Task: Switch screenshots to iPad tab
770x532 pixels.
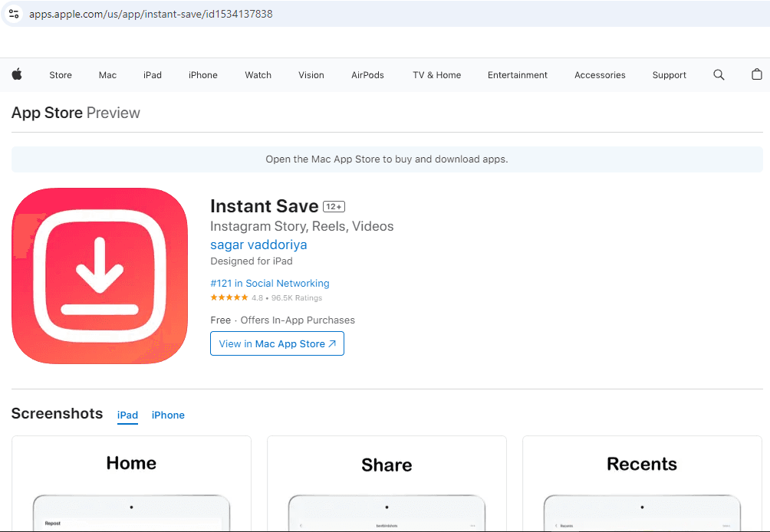Action: 127,415
